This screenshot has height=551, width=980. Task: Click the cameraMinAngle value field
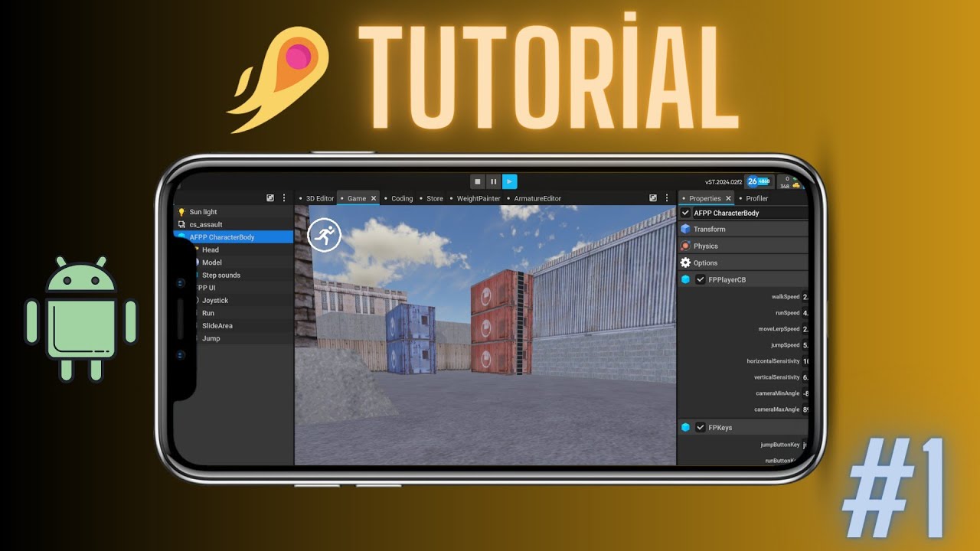[x=805, y=393]
